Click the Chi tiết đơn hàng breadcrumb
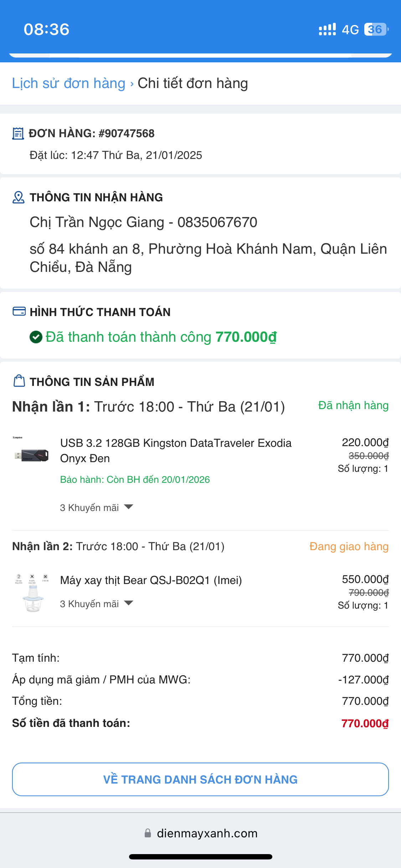 click(192, 83)
